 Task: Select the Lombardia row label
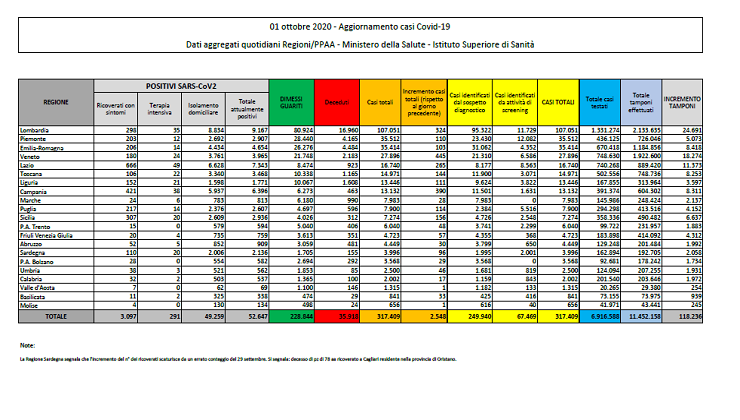click(39, 131)
